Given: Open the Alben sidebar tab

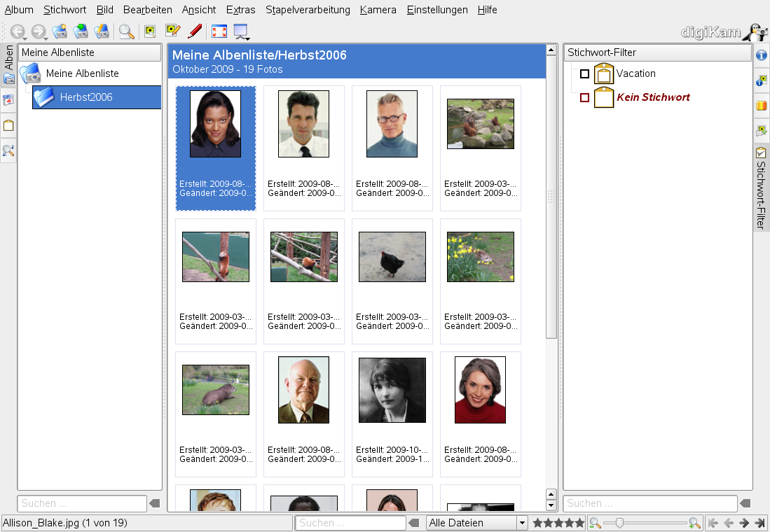Looking at the screenshot, I should 8,65.
